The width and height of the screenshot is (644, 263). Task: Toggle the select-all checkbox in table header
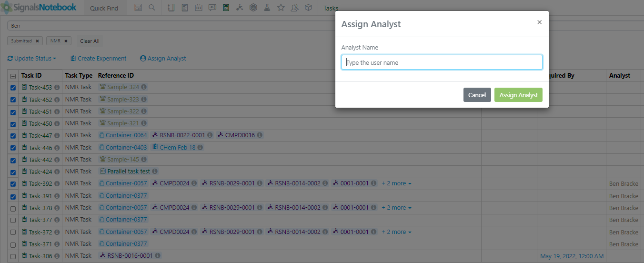13,76
